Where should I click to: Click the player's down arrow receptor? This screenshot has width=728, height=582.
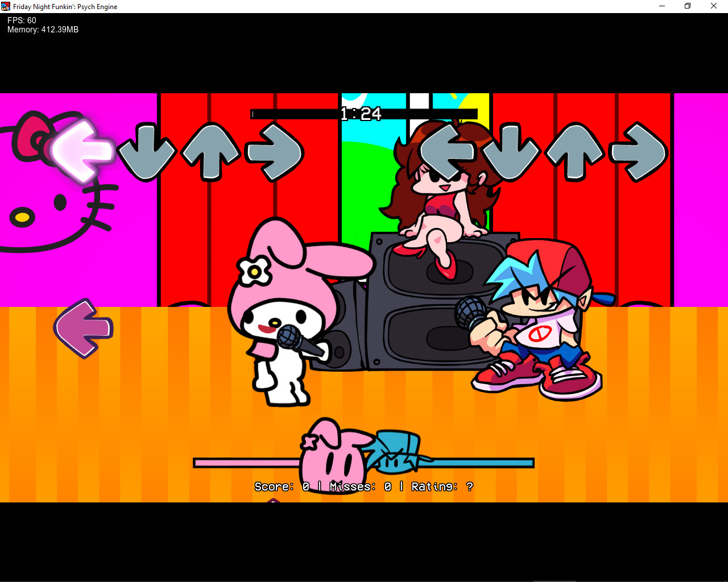tap(513, 152)
